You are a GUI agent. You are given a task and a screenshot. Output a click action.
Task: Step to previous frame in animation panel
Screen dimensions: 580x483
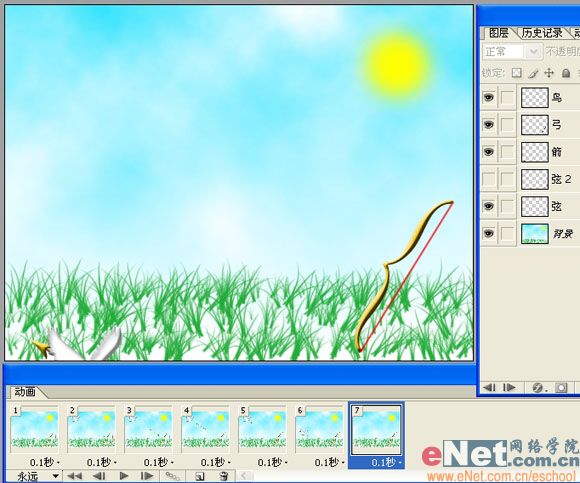(99, 476)
